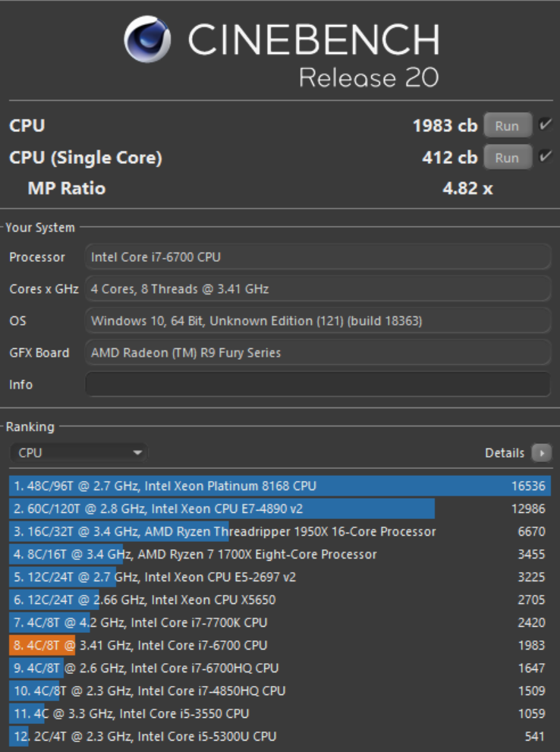560x752 pixels.
Task: Click the 412 cb single core score
Action: pos(450,157)
